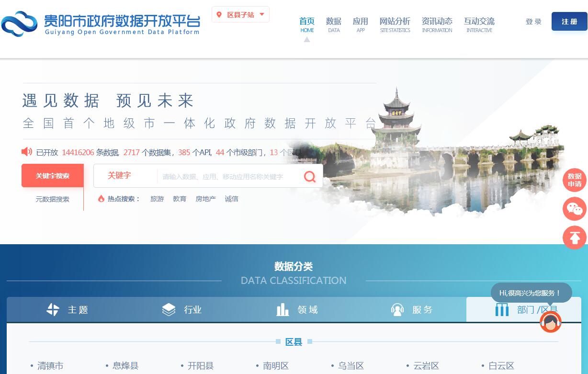The width and height of the screenshot is (588, 374).
Task: Click the magnifier search icon
Action: [x=310, y=177]
